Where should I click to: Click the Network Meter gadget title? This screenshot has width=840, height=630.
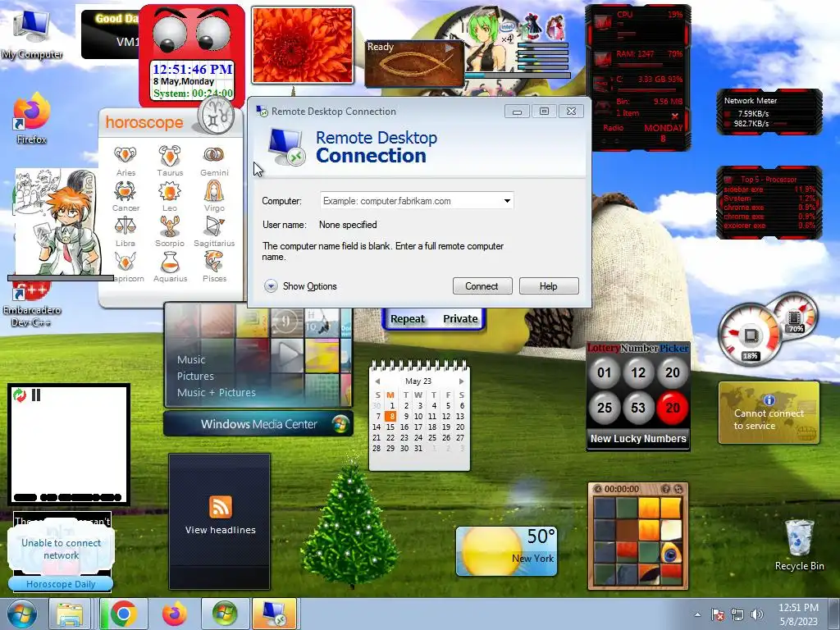coord(750,101)
